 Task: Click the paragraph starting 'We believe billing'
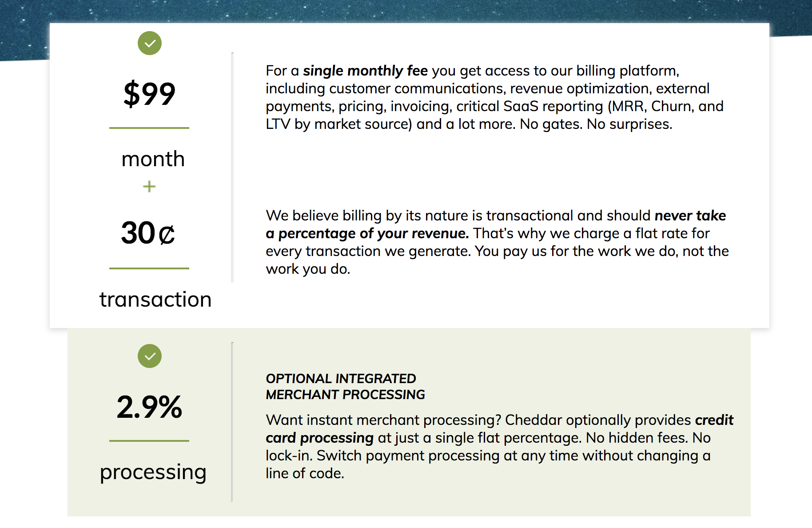(498, 242)
